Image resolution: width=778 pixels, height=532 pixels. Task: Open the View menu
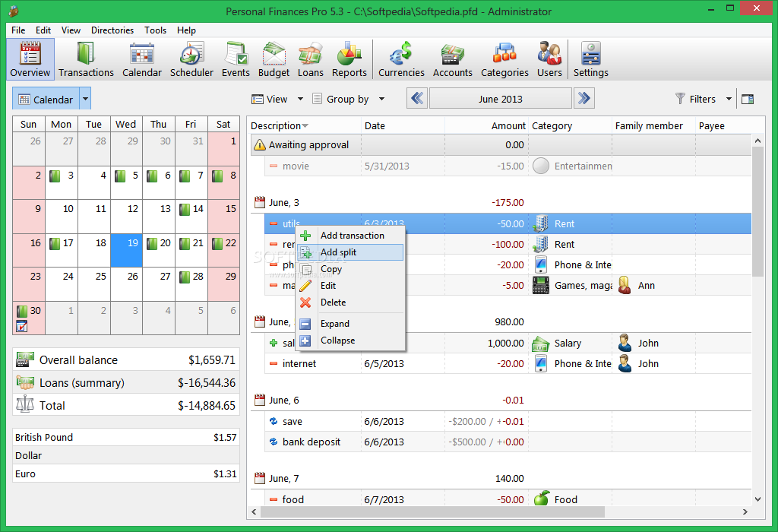click(71, 30)
